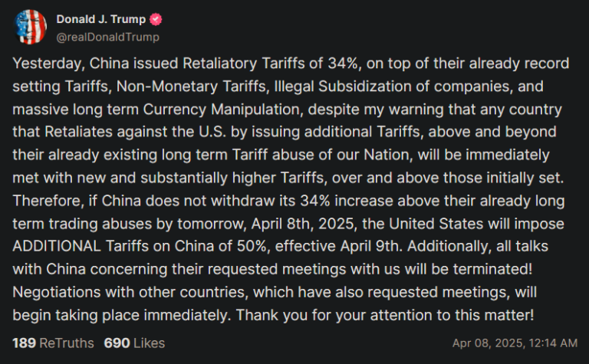The width and height of the screenshot is (589, 364).
Task: Click "United States" in post text
Action: click(x=436, y=224)
